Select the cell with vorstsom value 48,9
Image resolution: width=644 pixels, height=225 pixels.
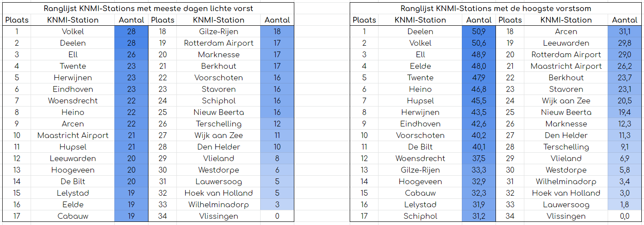(479, 55)
